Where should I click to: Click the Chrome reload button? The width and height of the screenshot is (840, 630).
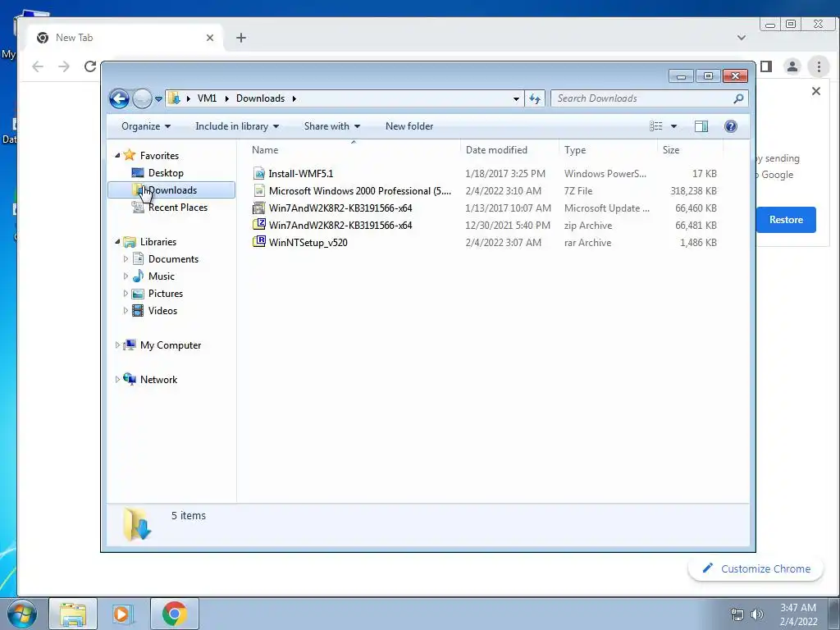[x=90, y=66]
